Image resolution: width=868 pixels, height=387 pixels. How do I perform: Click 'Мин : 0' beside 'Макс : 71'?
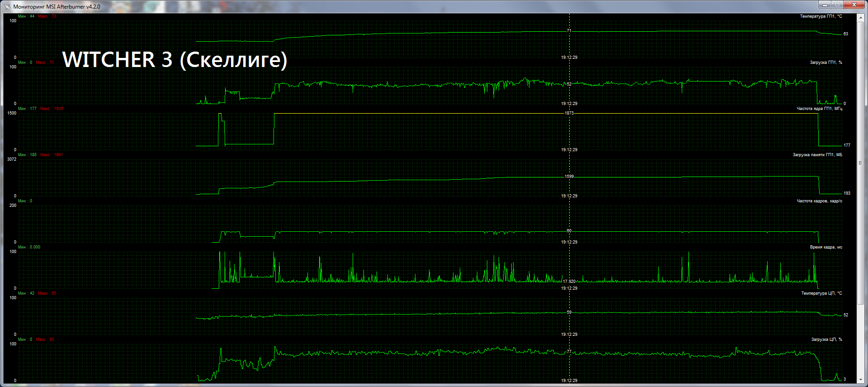[x=25, y=62]
